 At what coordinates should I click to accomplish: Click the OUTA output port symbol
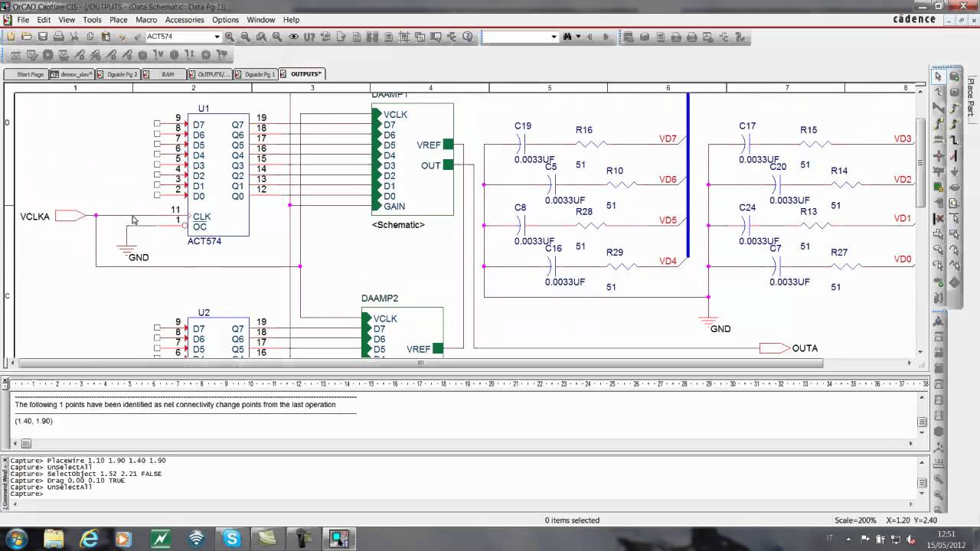(775, 348)
